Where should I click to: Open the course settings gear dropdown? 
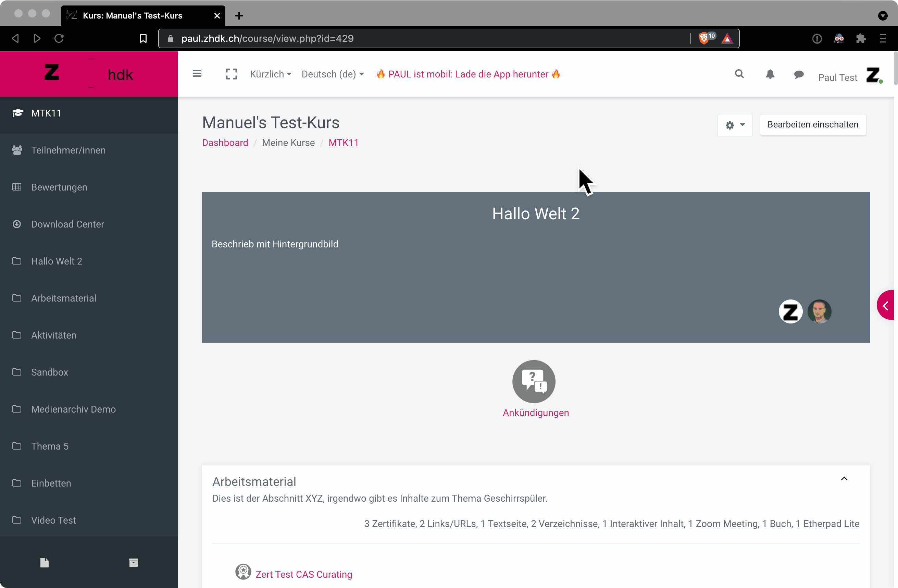pos(734,125)
